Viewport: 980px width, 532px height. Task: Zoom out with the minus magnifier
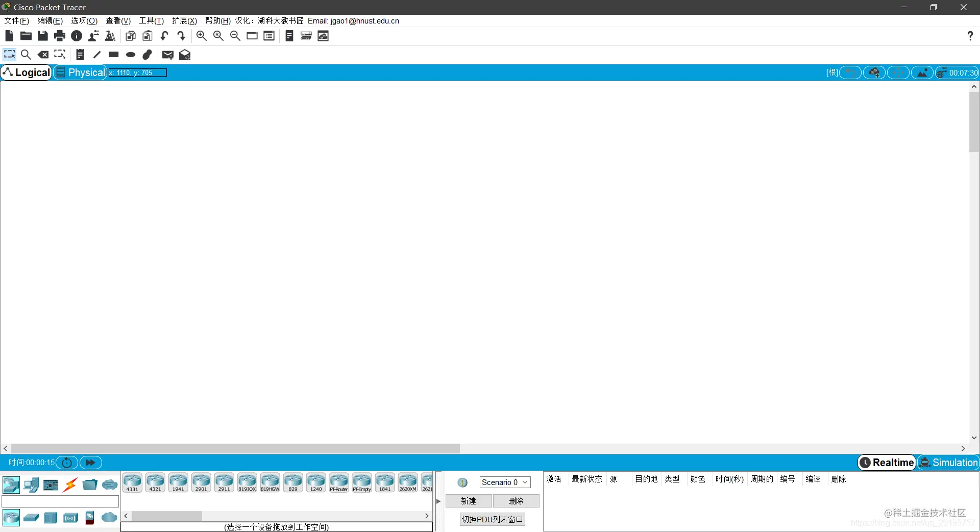tap(235, 36)
